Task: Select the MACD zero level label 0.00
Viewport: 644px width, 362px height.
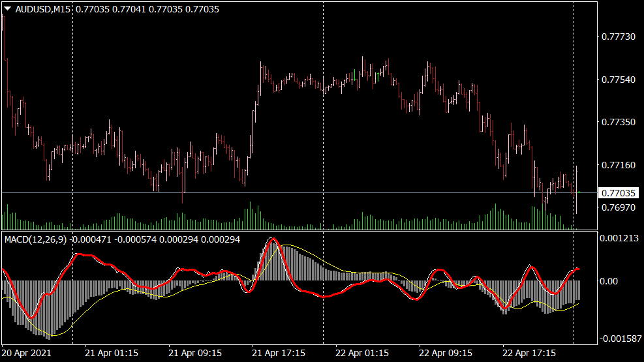Action: click(609, 281)
